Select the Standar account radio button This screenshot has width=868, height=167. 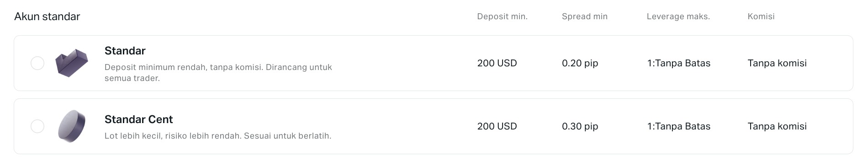(37, 63)
